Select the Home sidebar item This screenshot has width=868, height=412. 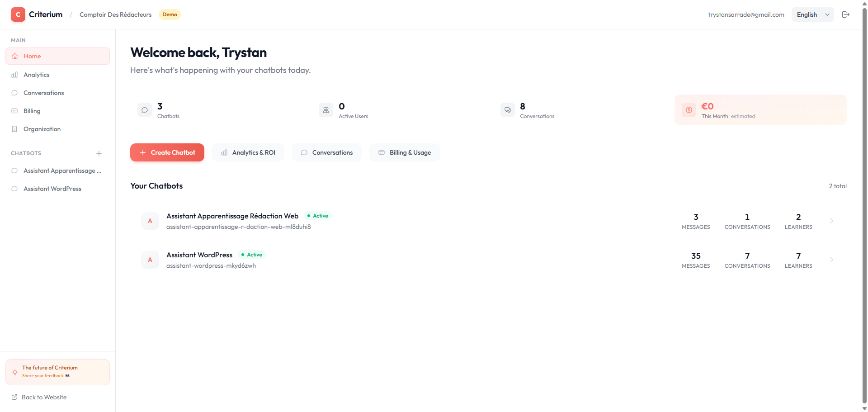click(32, 56)
